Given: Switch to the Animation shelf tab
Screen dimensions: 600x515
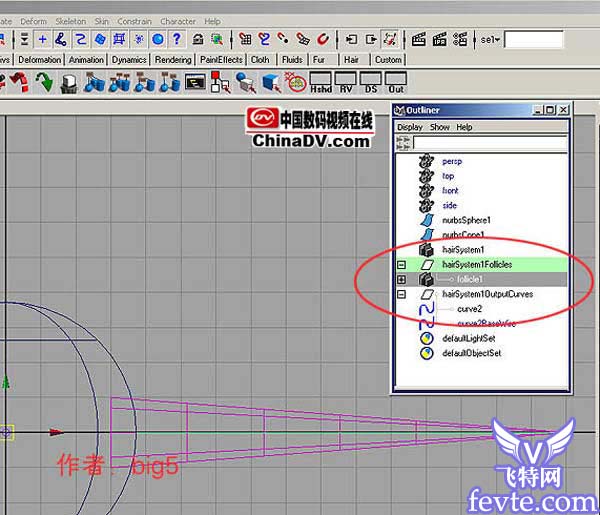Looking at the screenshot, I should (86, 60).
